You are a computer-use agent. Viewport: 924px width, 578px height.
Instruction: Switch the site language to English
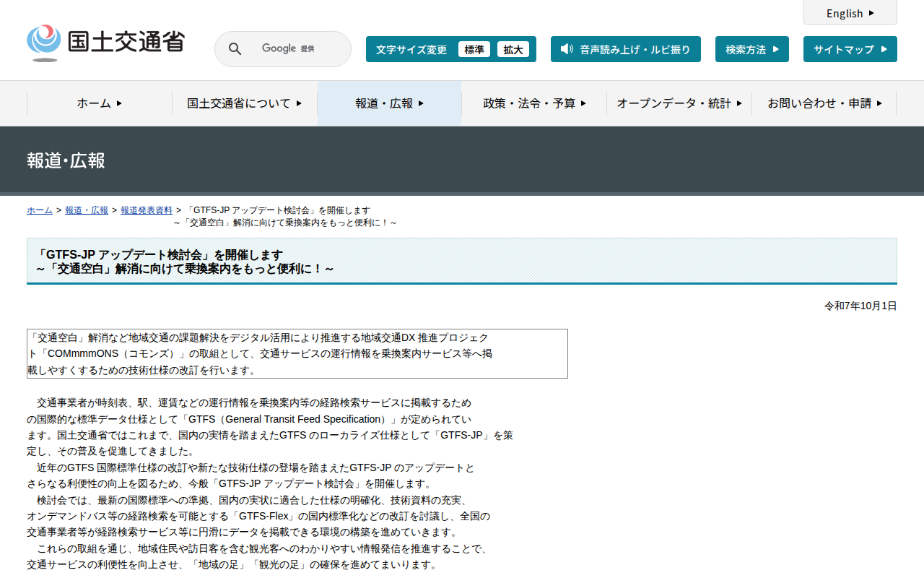point(845,13)
